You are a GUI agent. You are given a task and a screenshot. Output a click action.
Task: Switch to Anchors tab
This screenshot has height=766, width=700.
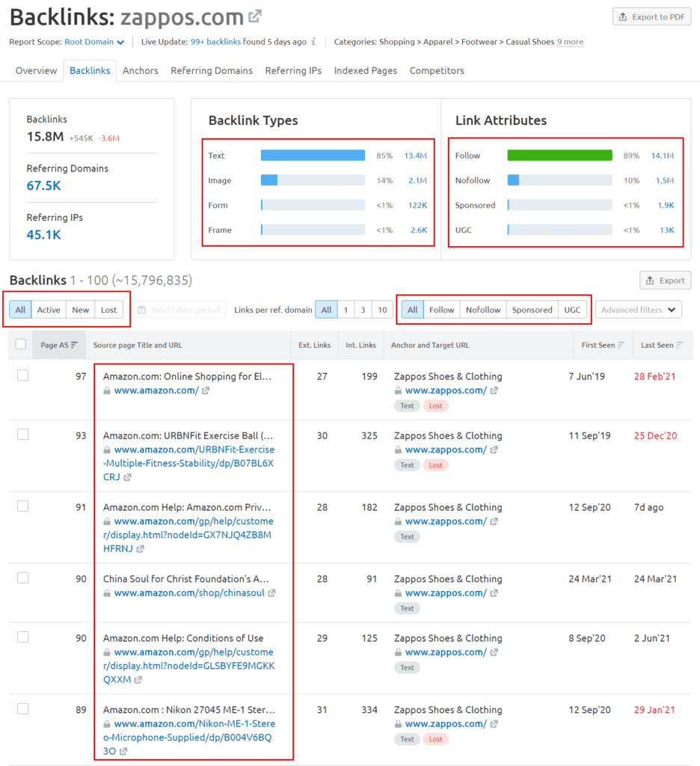140,70
